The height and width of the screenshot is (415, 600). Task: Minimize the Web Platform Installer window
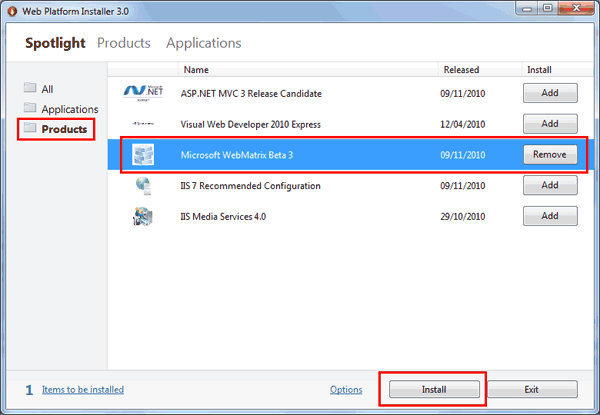[527, 8]
